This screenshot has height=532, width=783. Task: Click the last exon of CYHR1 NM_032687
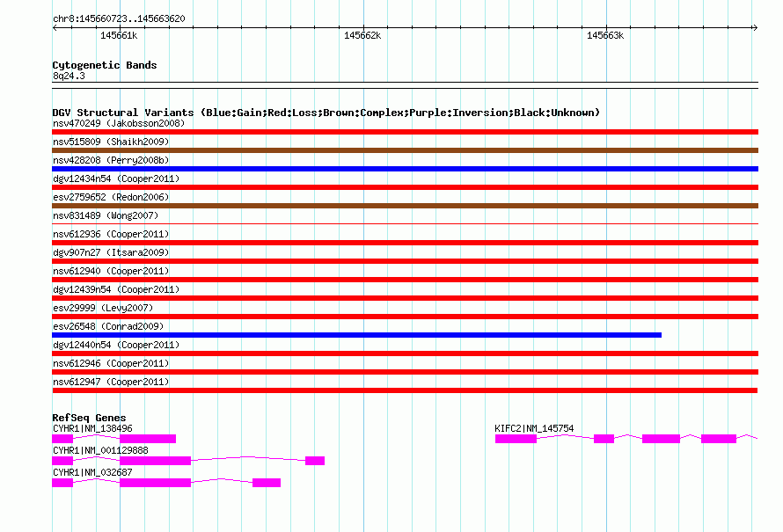coord(267,483)
